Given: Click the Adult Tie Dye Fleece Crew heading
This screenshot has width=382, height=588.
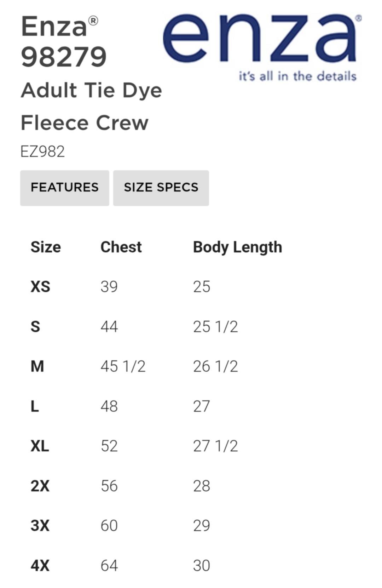Looking at the screenshot, I should pos(91,106).
